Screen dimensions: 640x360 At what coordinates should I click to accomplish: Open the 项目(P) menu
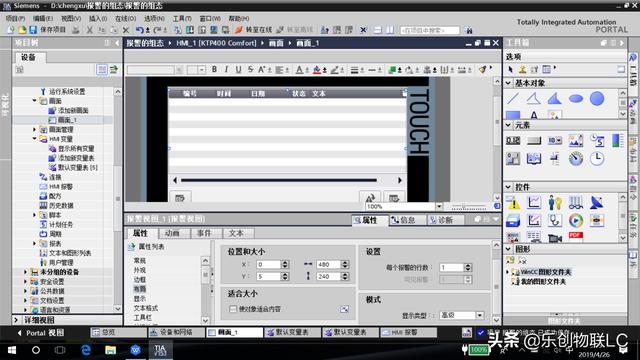tap(16, 18)
